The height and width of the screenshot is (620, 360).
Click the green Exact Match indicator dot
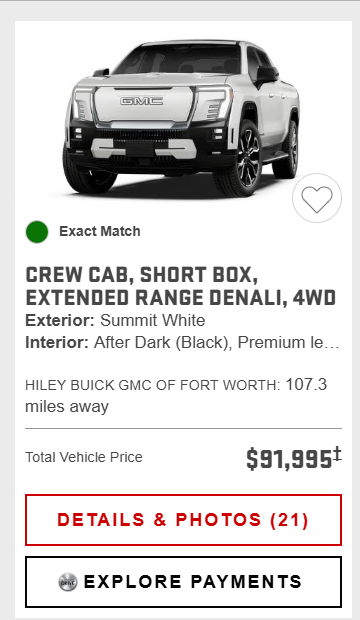coord(37,232)
